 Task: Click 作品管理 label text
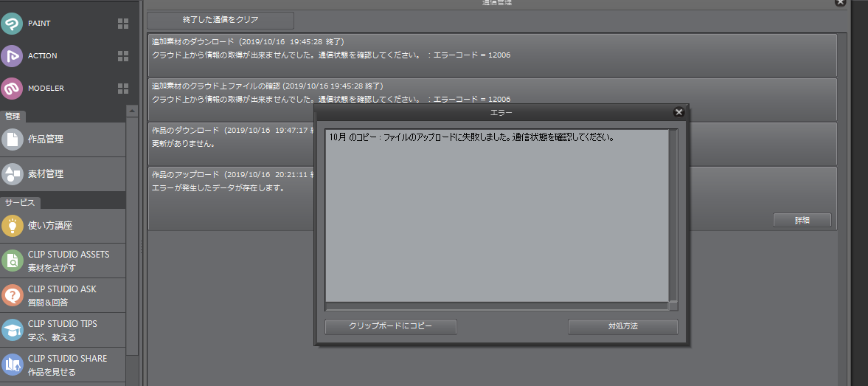coord(46,139)
